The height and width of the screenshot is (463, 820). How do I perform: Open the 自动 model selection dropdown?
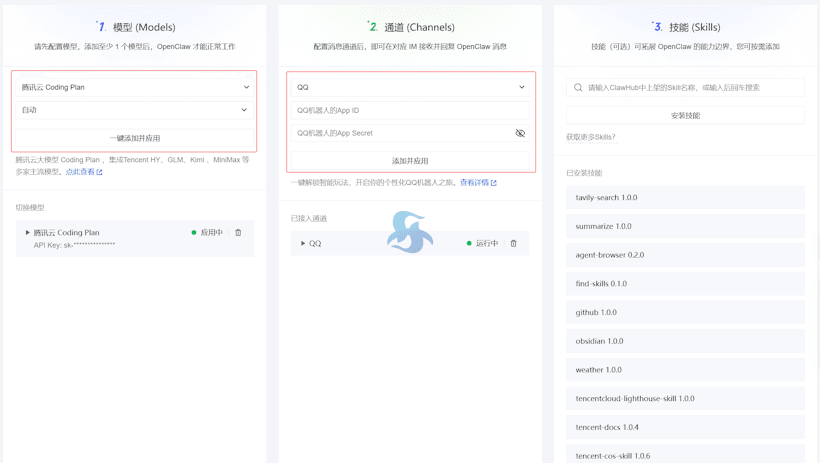tap(134, 110)
